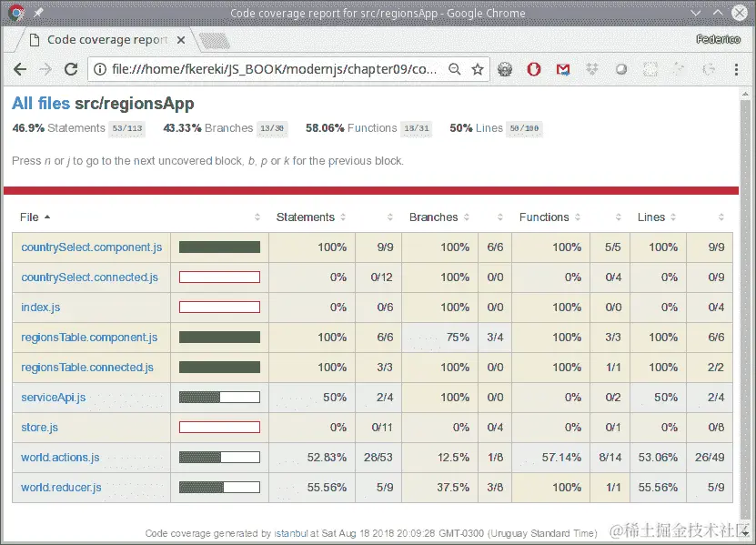This screenshot has height=545, width=756.
Task: Sort by Lines column header
Action: (x=657, y=217)
